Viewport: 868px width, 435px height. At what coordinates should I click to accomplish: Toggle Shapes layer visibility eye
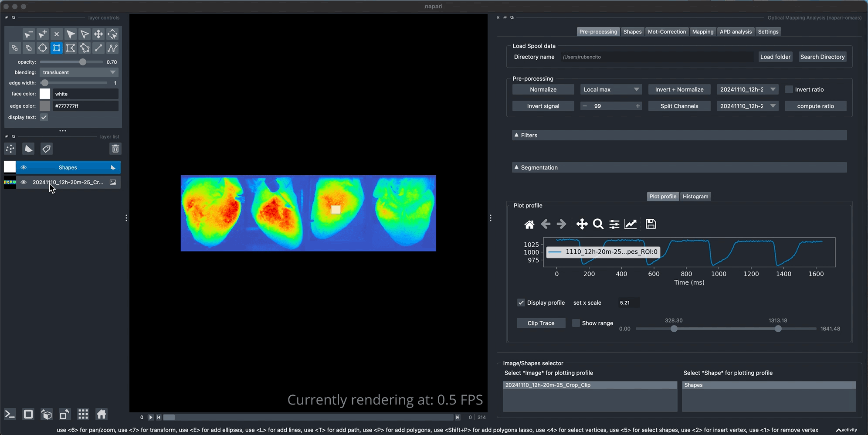coord(24,167)
